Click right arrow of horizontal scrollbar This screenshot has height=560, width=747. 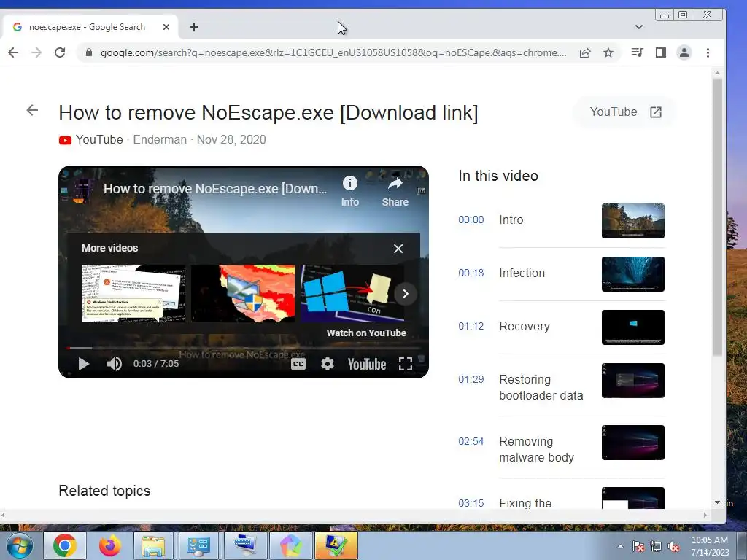pyautogui.click(x=705, y=515)
